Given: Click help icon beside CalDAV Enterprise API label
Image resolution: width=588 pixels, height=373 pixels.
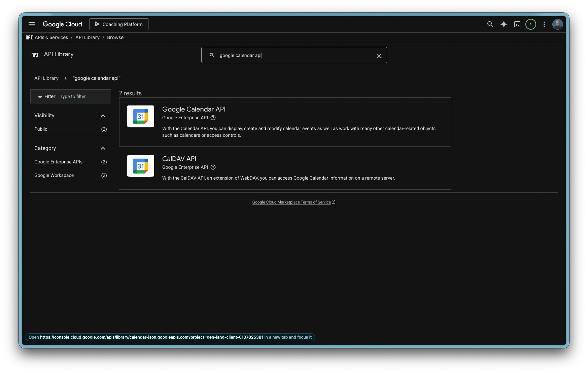Looking at the screenshot, I should coord(213,167).
